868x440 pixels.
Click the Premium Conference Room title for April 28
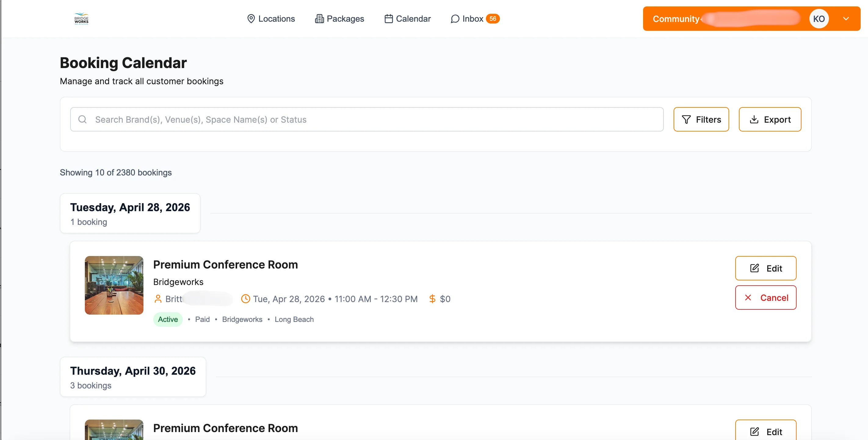pos(226,265)
